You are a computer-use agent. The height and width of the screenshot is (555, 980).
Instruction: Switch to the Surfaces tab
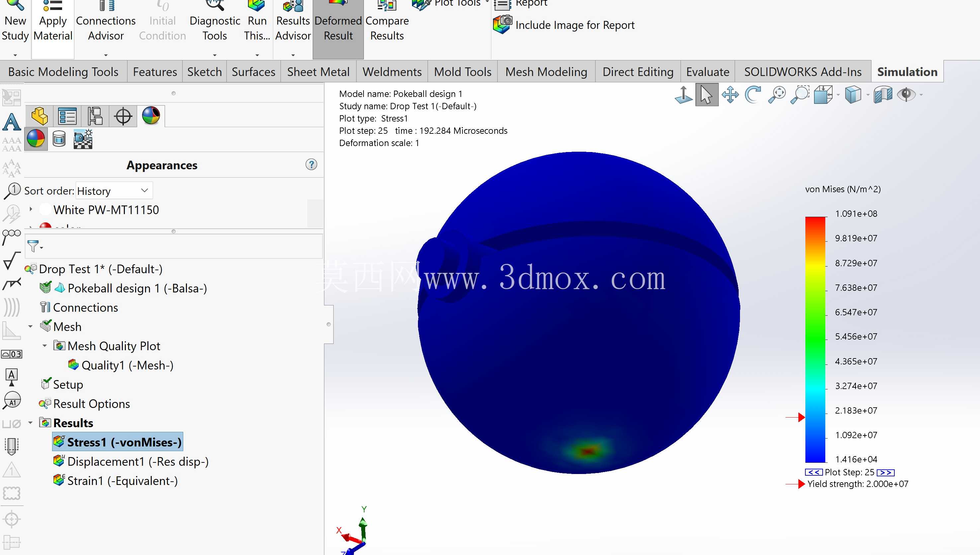click(x=254, y=72)
